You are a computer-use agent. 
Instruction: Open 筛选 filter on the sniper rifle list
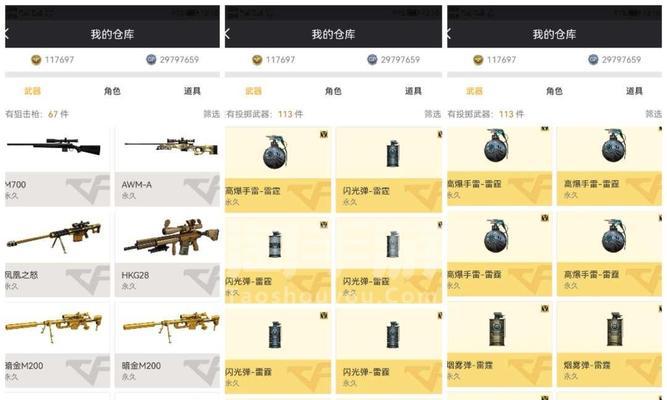click(211, 114)
